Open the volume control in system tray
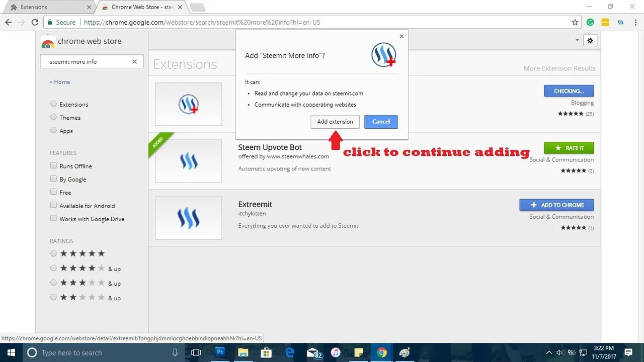644x362 pixels. point(560,352)
